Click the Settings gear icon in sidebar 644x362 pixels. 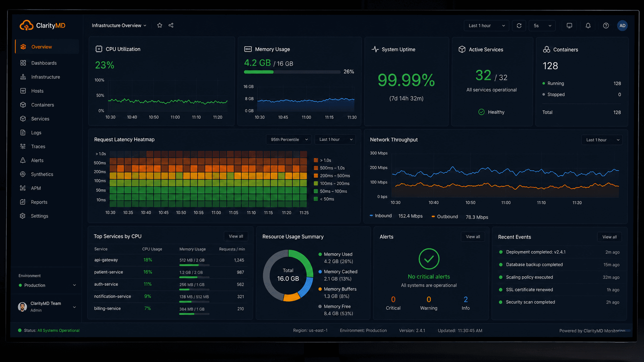[23, 216]
